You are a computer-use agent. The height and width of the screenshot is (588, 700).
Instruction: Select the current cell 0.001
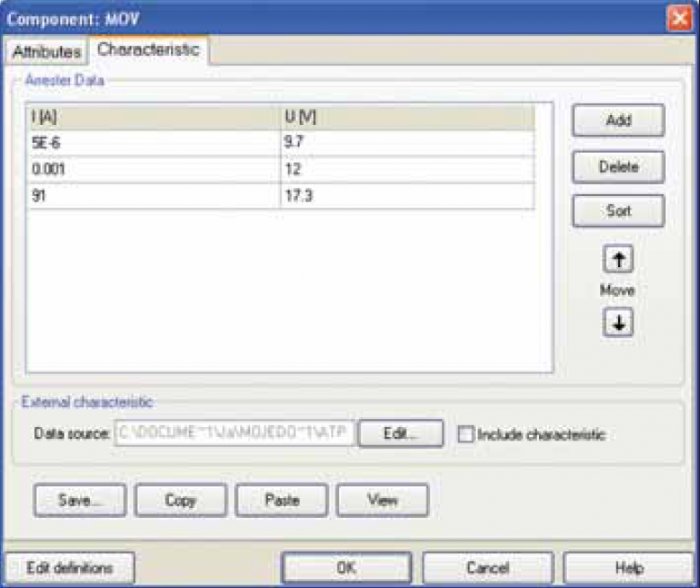(x=154, y=170)
